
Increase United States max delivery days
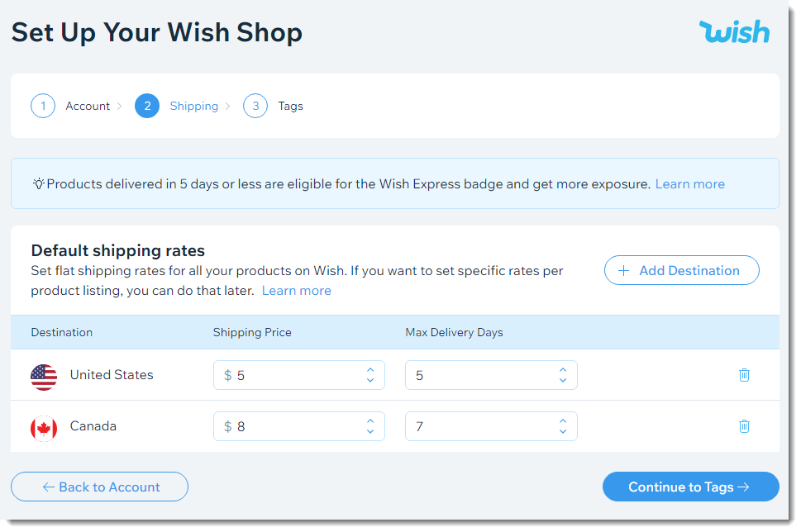coord(562,369)
